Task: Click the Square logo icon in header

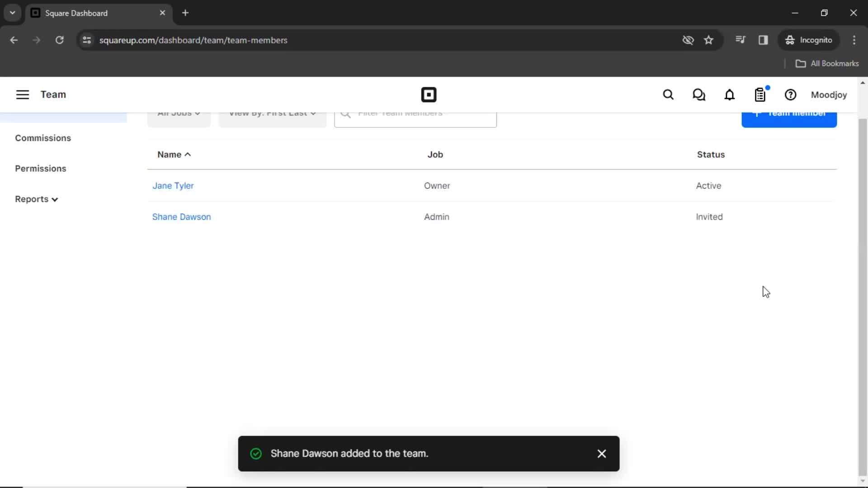Action: click(427, 94)
